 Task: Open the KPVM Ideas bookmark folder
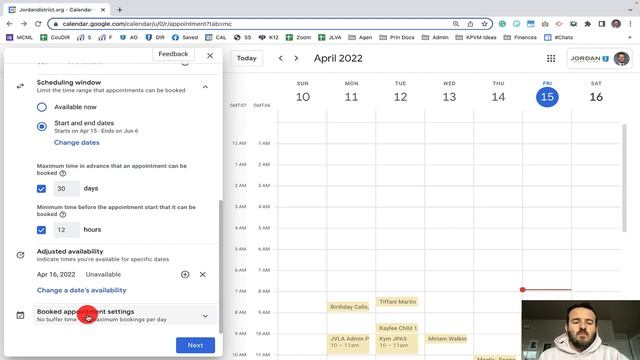point(476,37)
